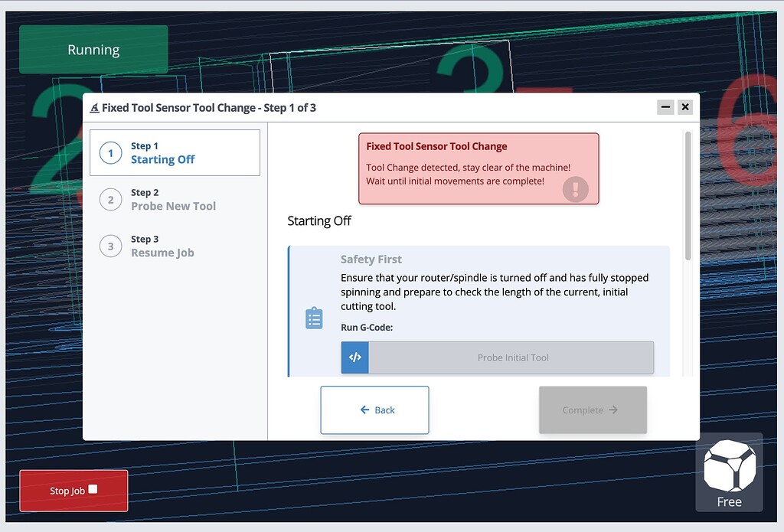Click the blue G-code brackets icon
The image size is (784, 532).
pos(354,357)
